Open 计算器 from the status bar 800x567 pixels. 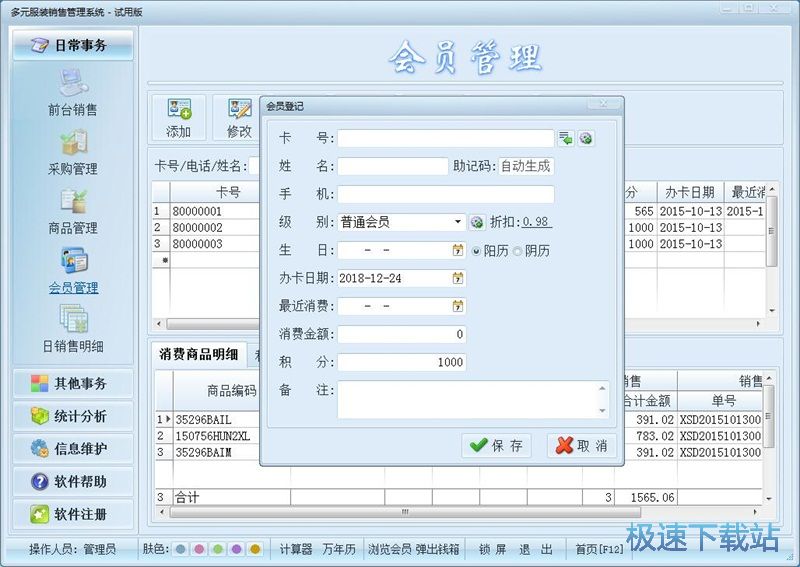tap(296, 549)
